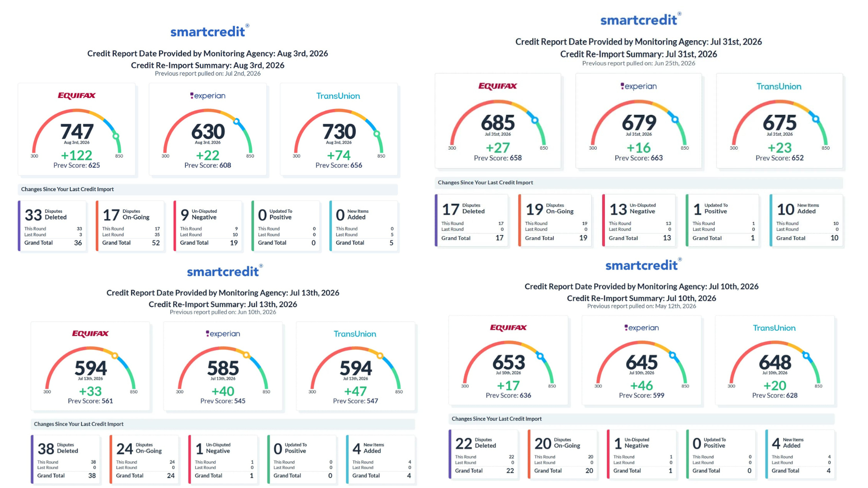Image resolution: width=868 pixels, height=488 pixels.
Task: Click the TransUnion logo above the 675 score
Action: click(x=779, y=86)
